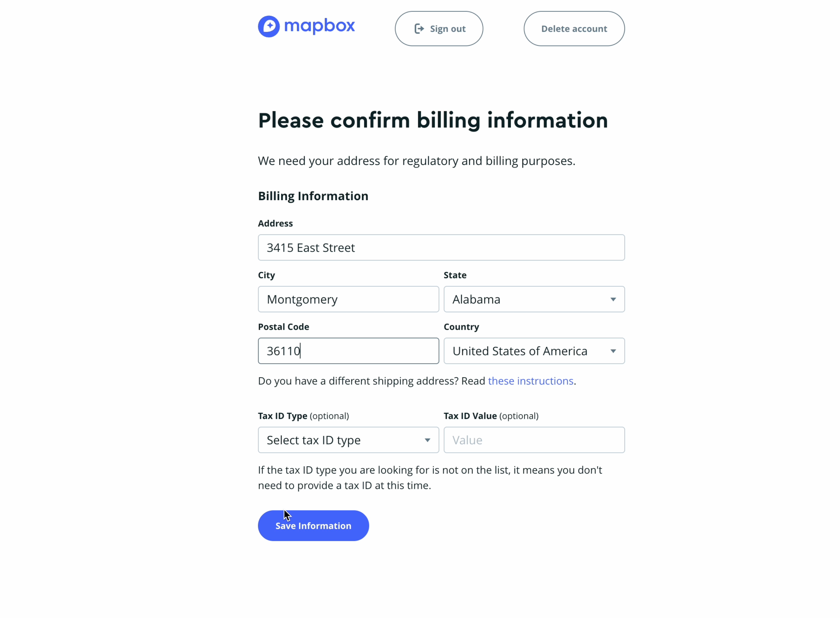Click the Address field label

275,223
